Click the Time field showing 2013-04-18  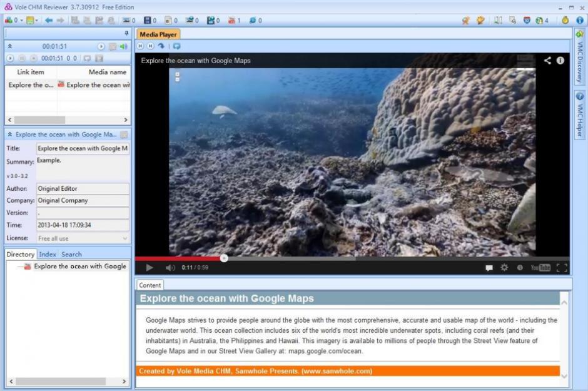[83, 225]
